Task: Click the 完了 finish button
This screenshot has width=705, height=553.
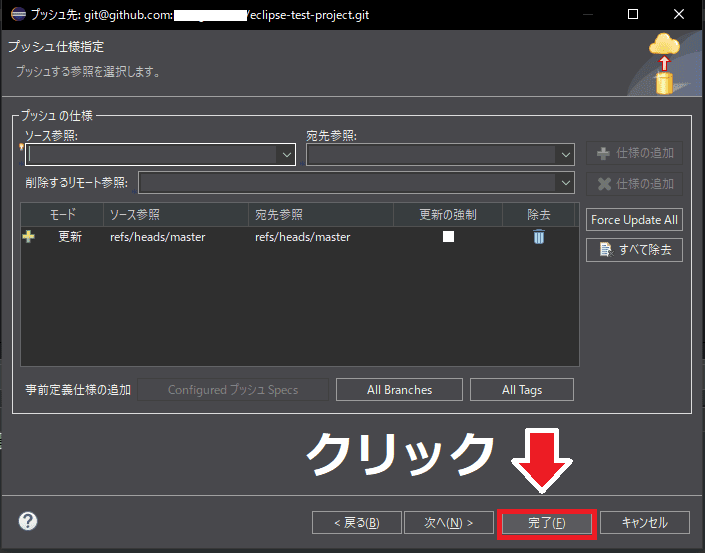Action: 547,522
